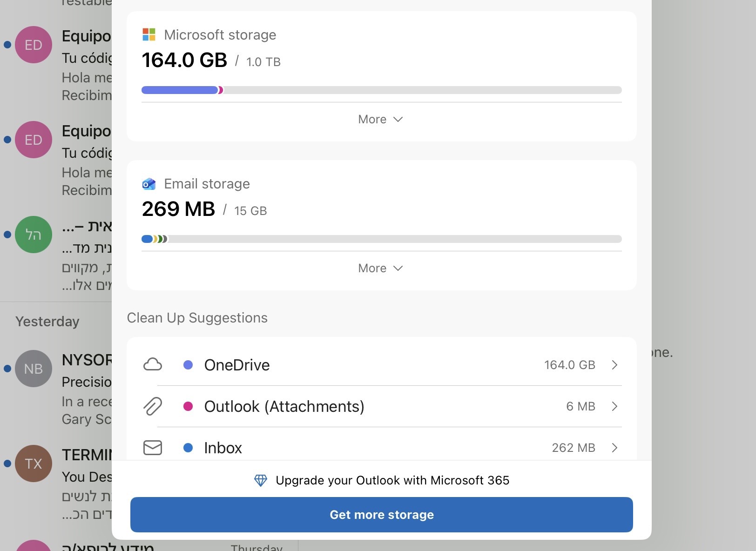Click the Yesterday date header in mail list
Image resolution: width=756 pixels, height=551 pixels.
point(47,322)
